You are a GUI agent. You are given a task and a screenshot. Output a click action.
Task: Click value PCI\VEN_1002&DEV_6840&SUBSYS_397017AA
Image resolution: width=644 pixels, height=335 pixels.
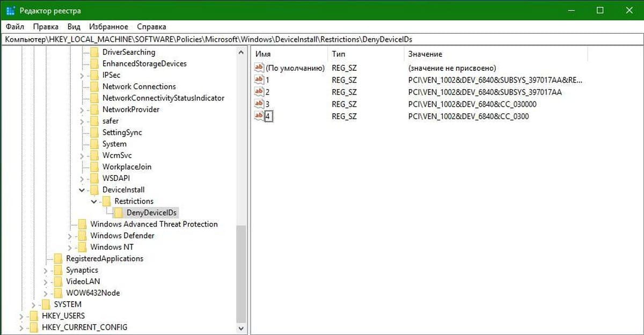(485, 92)
